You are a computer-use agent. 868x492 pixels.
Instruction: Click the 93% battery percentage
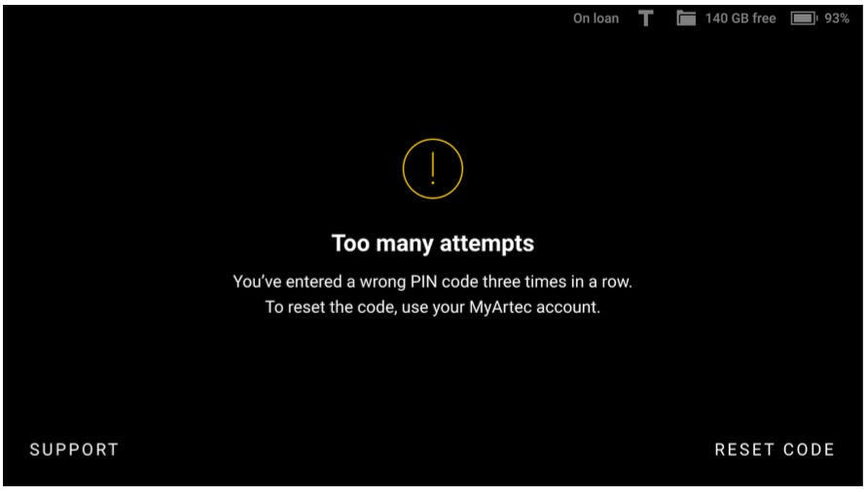click(837, 18)
